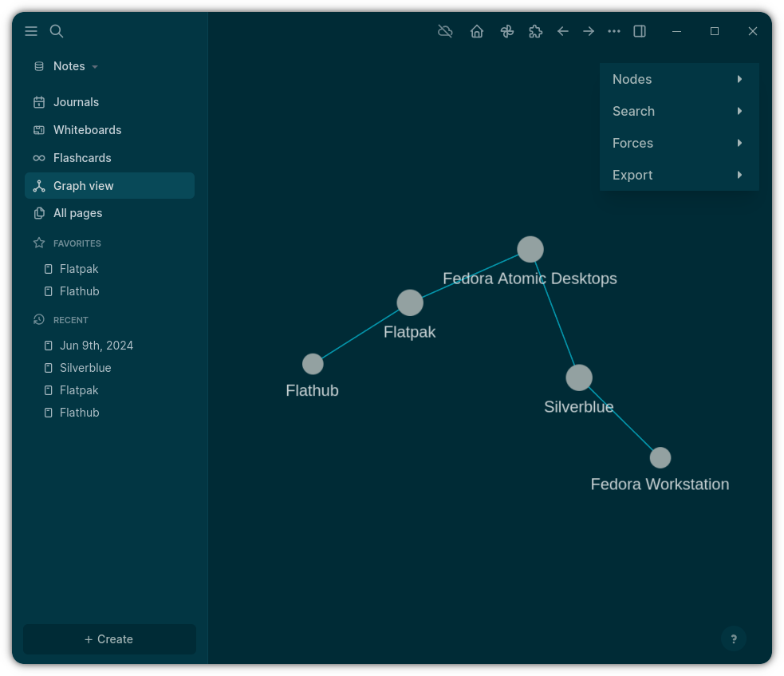Click the search magnifier icon
The height and width of the screenshot is (676, 784).
coord(57,31)
